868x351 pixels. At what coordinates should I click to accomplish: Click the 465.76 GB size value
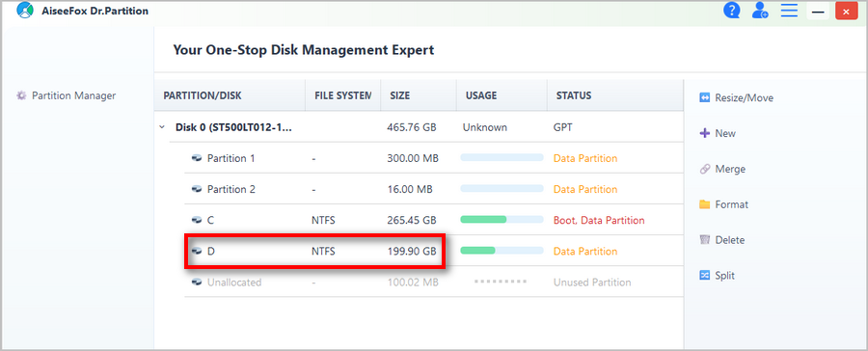coord(411,127)
